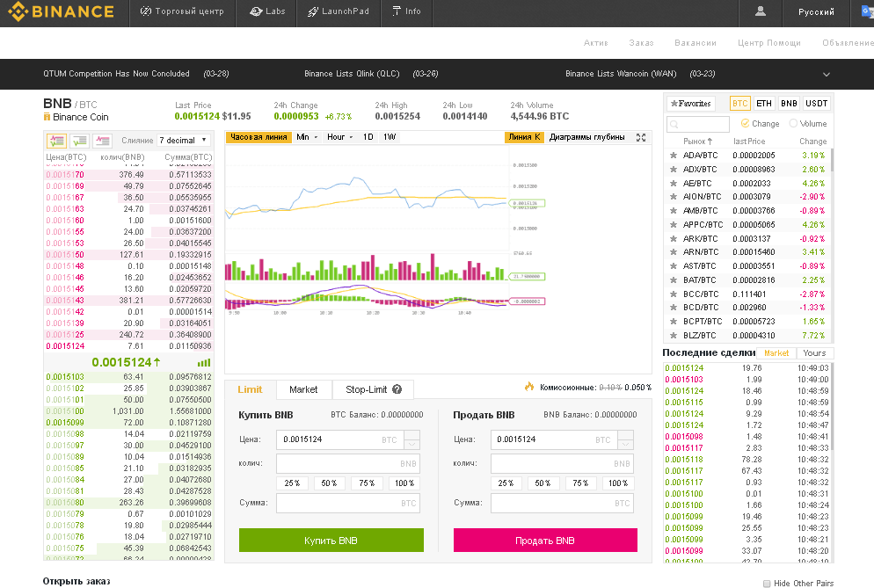
Task: Open the user account icon
Action: point(760,11)
